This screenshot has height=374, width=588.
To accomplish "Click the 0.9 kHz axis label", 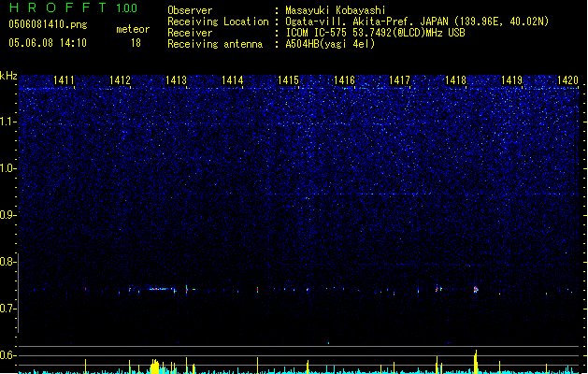I will [x=8, y=215].
